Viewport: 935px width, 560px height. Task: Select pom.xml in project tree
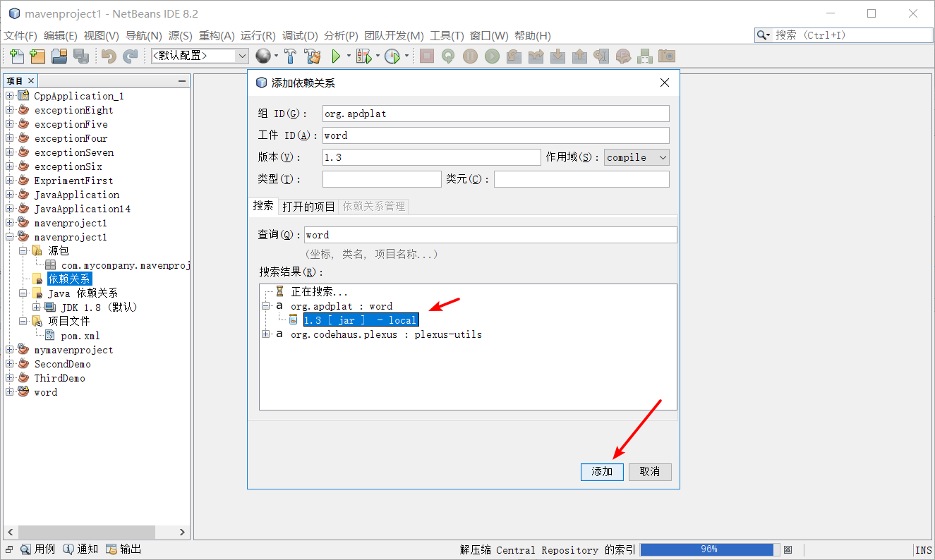pos(80,336)
